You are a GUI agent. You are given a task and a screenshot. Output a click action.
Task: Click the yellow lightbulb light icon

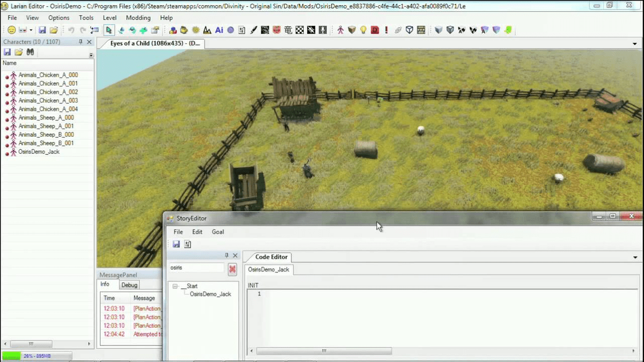point(363,30)
